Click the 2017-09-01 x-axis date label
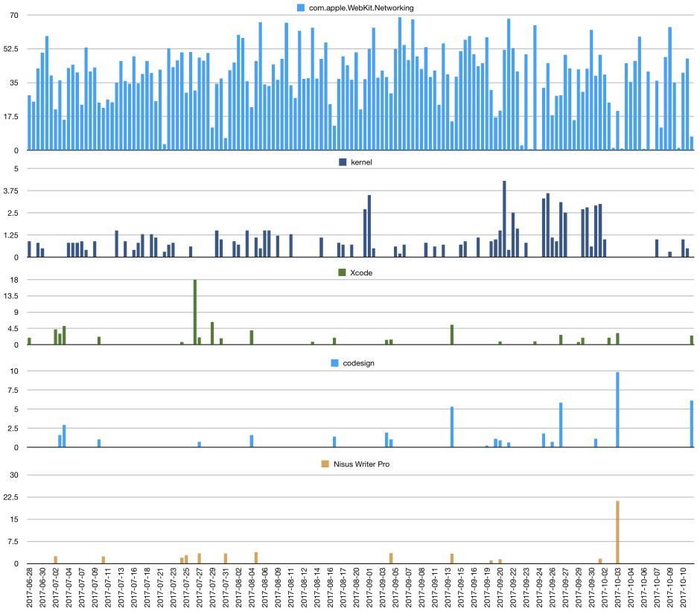 [369, 588]
